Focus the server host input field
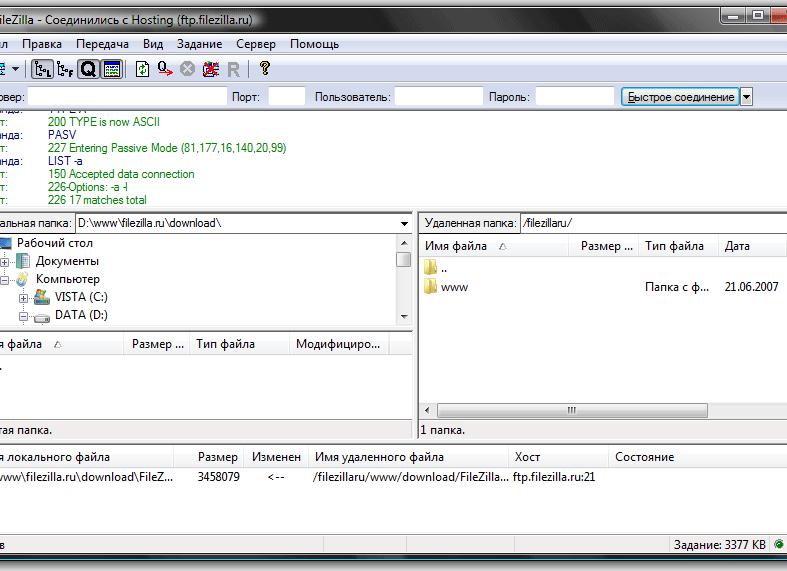The width and height of the screenshot is (787, 571). coord(127,96)
